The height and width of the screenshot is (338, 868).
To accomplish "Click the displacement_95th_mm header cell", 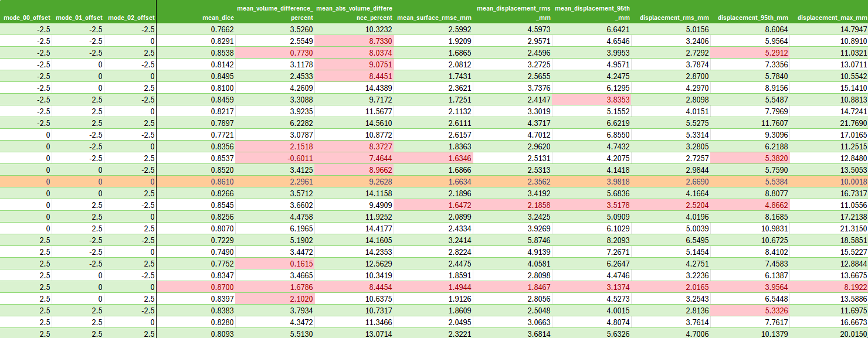I will pyautogui.click(x=750, y=12).
